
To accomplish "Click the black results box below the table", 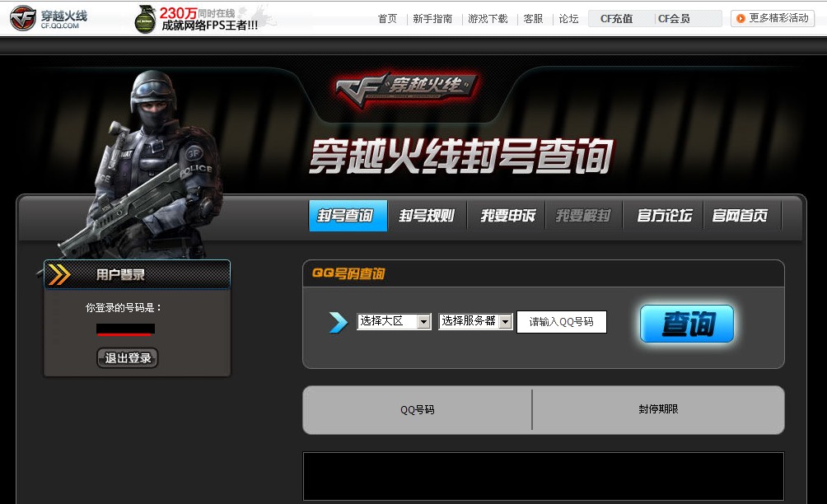I will pos(544,476).
